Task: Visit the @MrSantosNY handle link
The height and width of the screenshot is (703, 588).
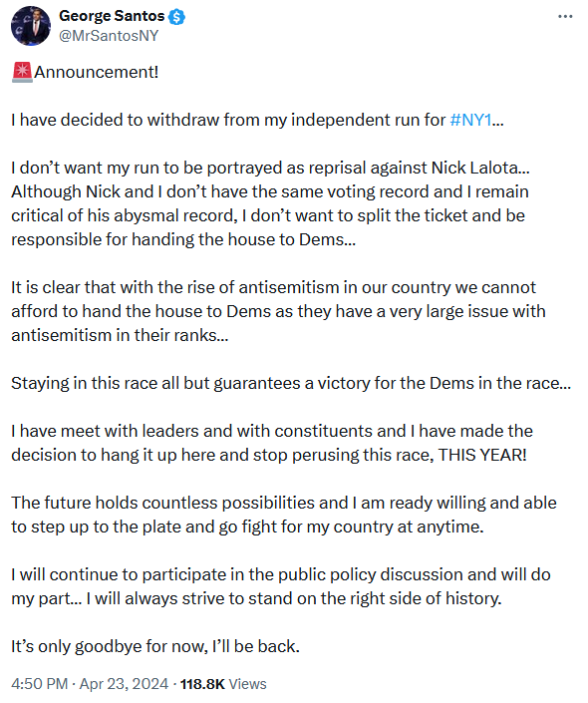Action: pyautogui.click(x=109, y=36)
